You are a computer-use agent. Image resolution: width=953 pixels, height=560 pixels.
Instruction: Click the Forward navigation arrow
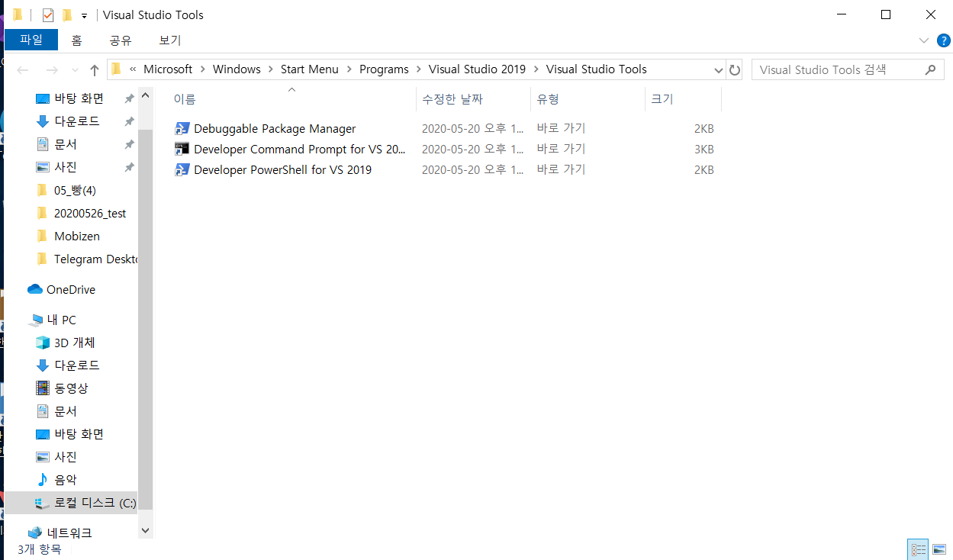point(52,70)
